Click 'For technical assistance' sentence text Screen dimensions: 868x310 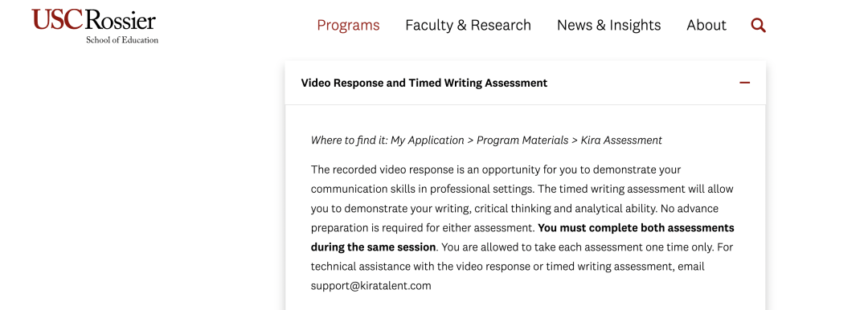click(508, 267)
